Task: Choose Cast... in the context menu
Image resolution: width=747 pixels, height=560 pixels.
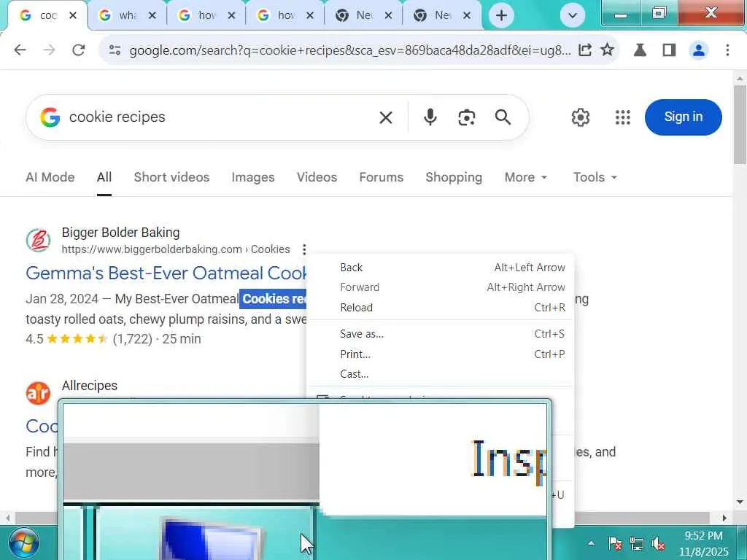Action: [x=440, y=374]
